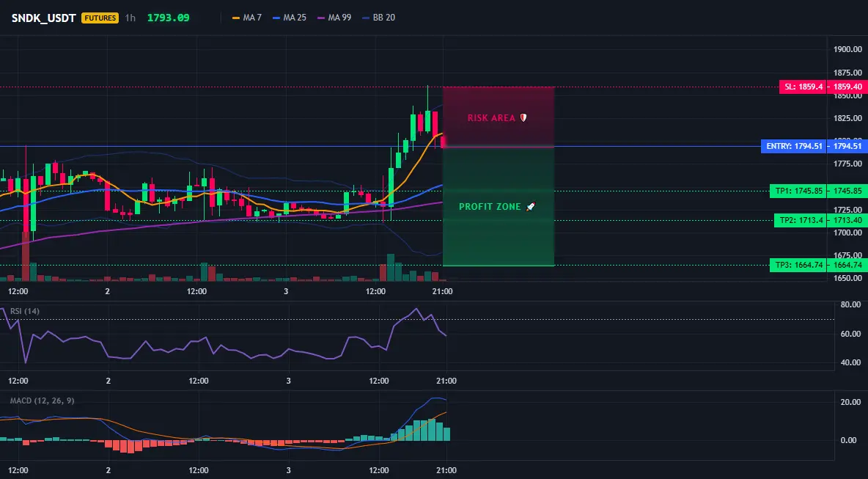Click the 60.00 RSI scale value
Image resolution: width=868 pixels, height=479 pixels.
click(x=851, y=334)
